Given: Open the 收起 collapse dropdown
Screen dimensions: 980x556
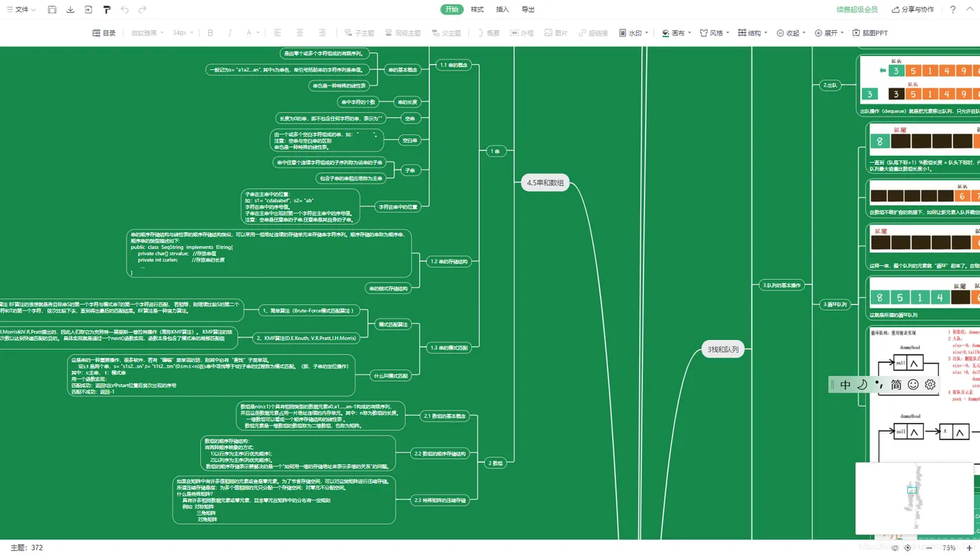Looking at the screenshot, I should click(791, 33).
